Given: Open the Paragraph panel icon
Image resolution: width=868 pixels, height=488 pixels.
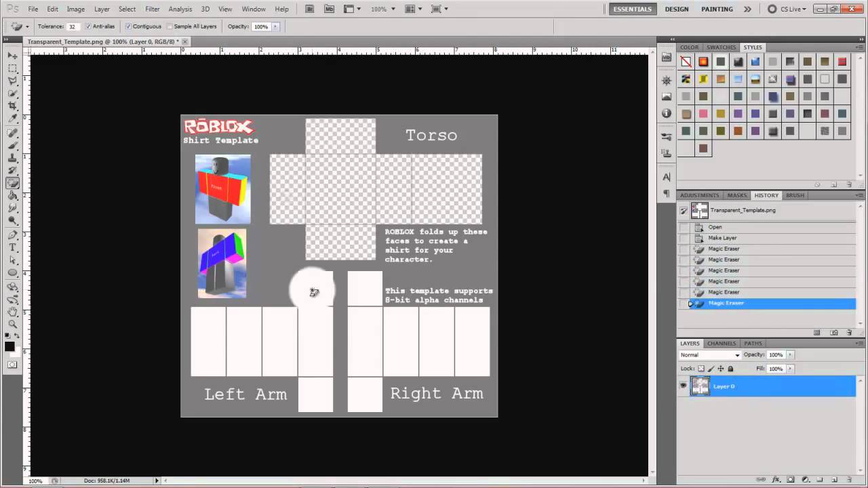Looking at the screenshot, I should [x=667, y=193].
